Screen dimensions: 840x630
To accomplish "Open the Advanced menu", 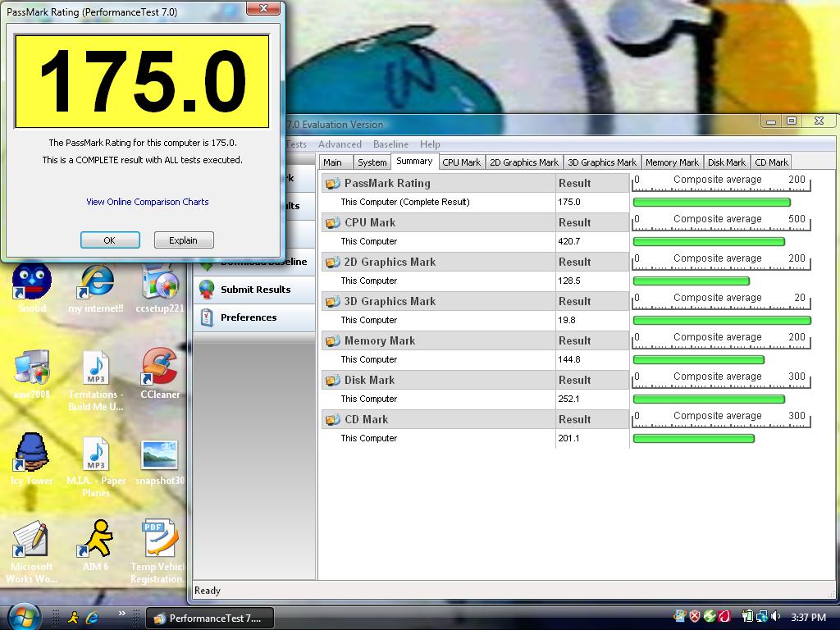I will pos(340,144).
